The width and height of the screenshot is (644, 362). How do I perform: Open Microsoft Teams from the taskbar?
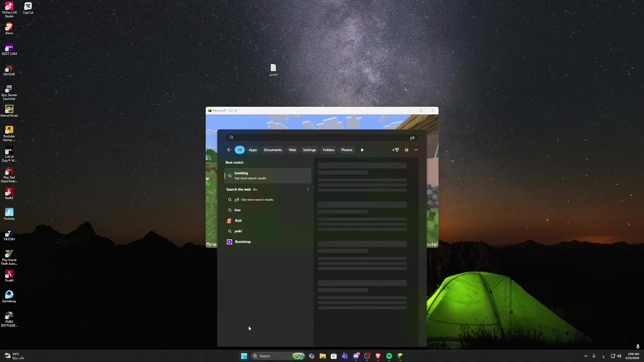(x=345, y=356)
